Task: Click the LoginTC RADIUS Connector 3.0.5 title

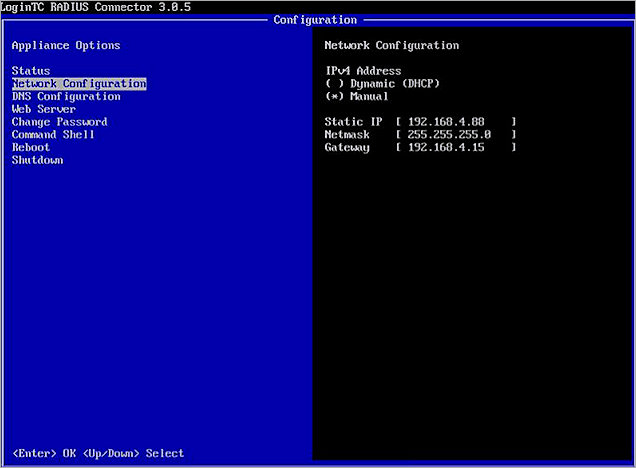Action: point(96,7)
